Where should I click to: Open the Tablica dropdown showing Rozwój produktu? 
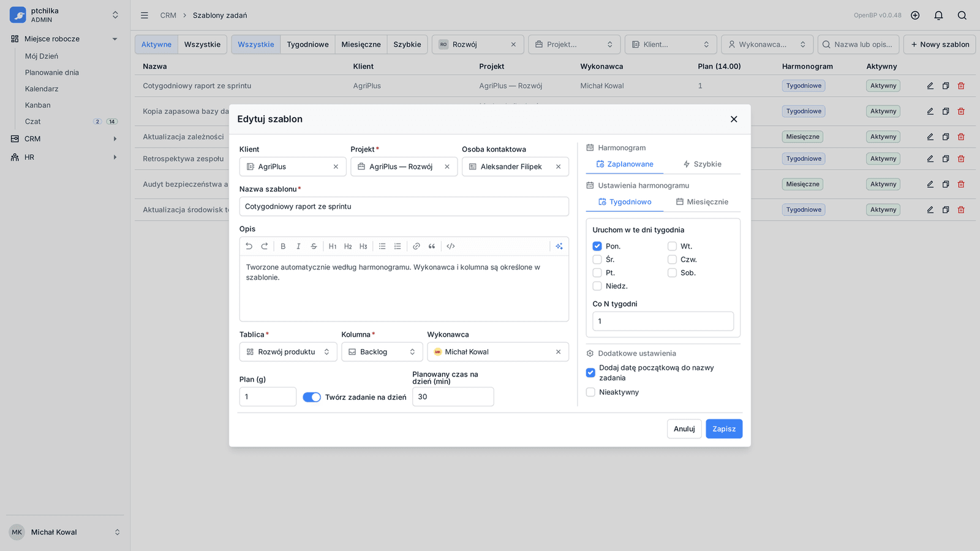pyautogui.click(x=288, y=352)
